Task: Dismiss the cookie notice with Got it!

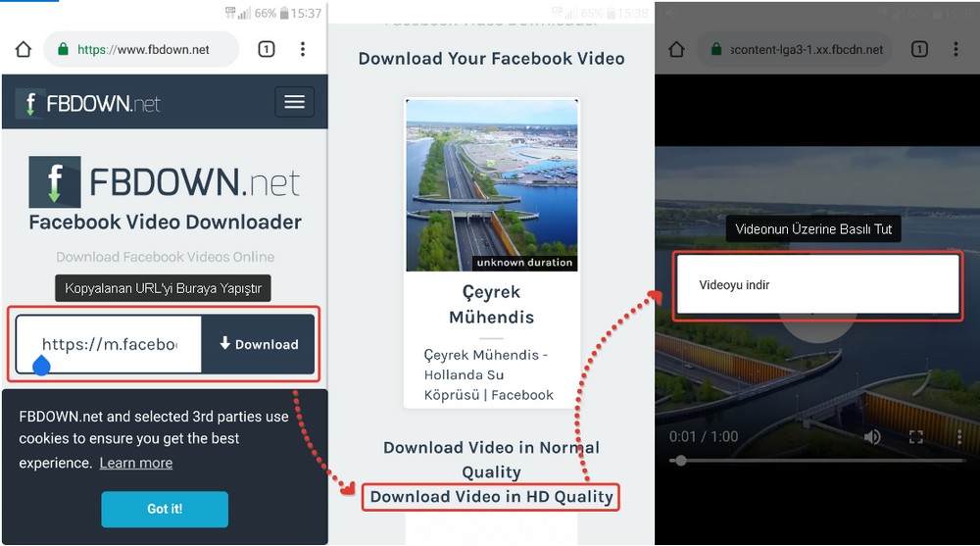Action: 164,509
